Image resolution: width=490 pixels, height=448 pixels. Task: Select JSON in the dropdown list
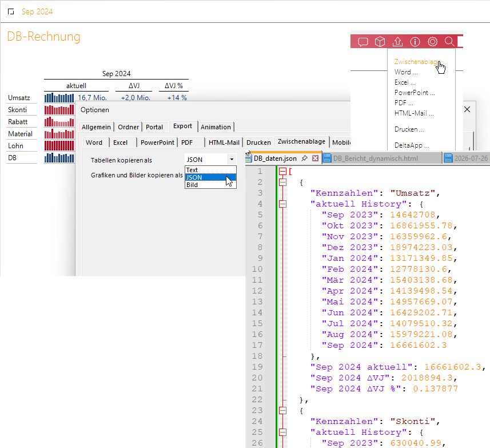[210, 177]
